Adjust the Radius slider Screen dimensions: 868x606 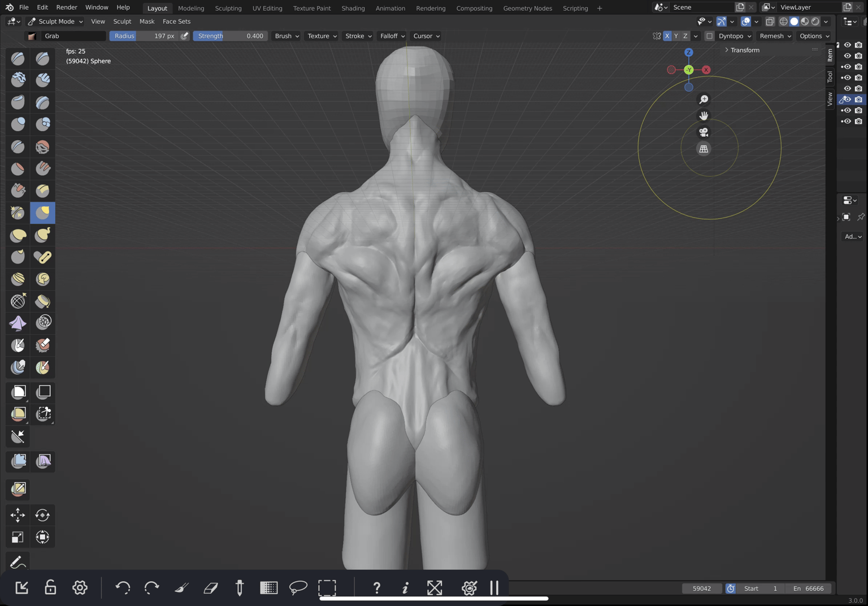(144, 36)
